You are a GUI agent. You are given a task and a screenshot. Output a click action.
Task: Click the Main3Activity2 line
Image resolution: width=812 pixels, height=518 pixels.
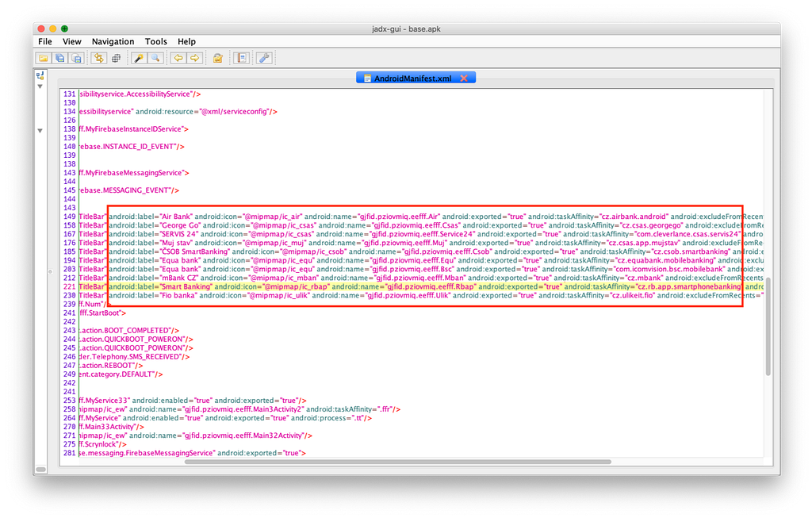pyautogui.click(x=239, y=409)
